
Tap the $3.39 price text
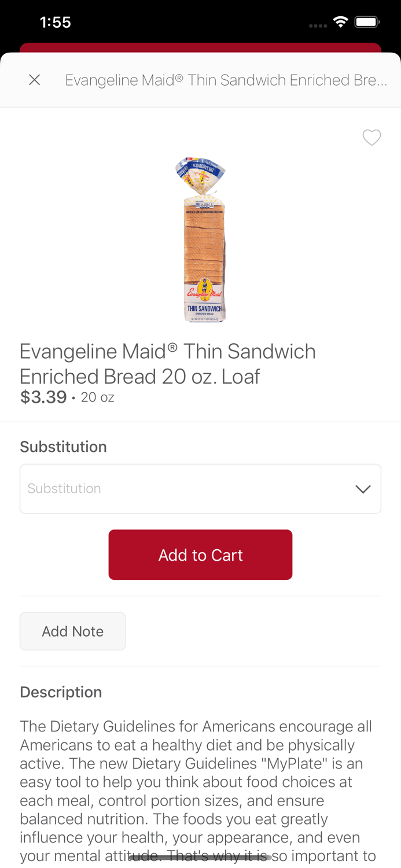(43, 398)
